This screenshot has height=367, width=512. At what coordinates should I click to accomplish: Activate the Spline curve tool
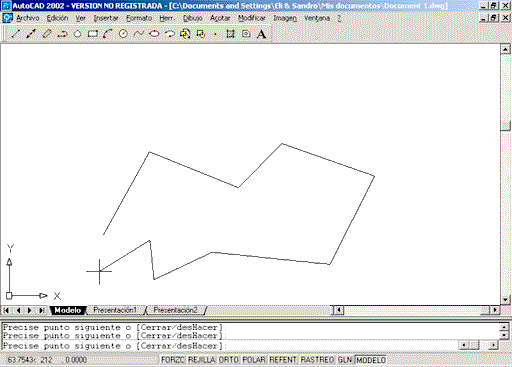point(139,34)
